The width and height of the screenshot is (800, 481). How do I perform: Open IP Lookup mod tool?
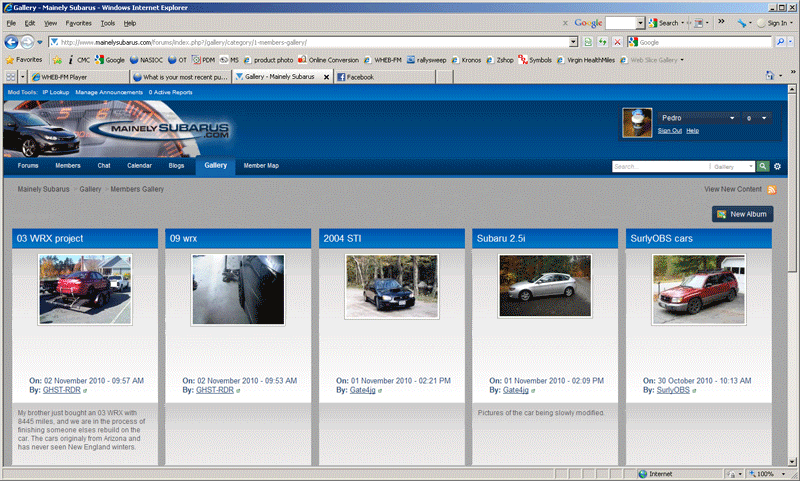coord(56,92)
